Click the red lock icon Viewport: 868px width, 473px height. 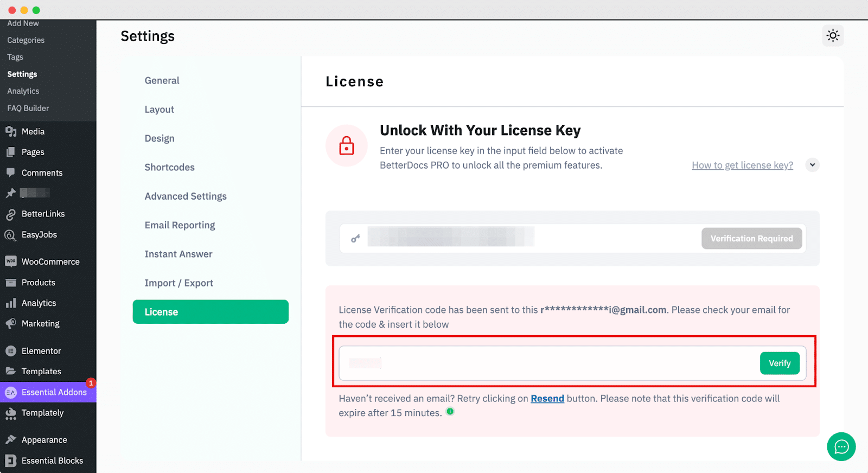(347, 146)
